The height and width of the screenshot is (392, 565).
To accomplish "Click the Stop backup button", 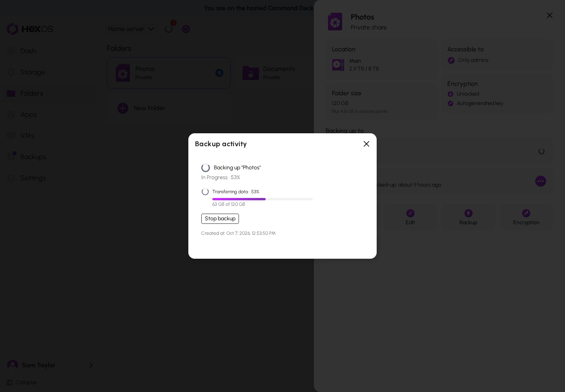I will 220,219.
